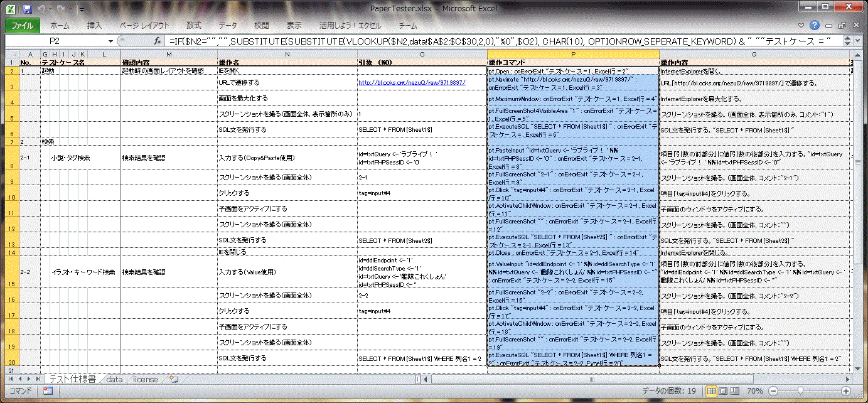Click the 操作コマンド header cell
Viewport: 868px width, 403px height.
click(x=573, y=63)
